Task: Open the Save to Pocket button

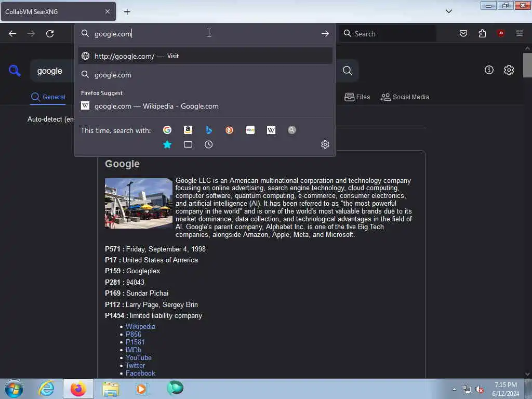Action: [463, 33]
